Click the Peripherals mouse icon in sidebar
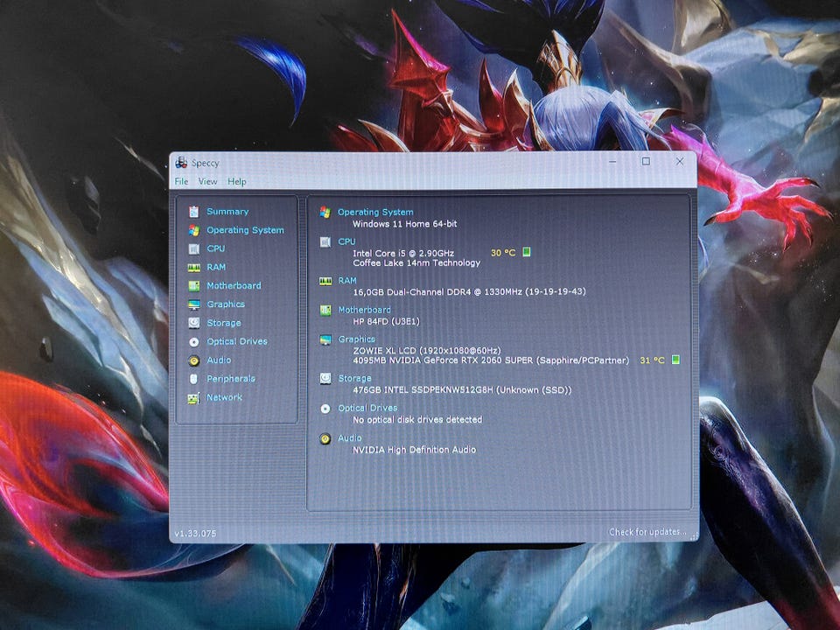 tap(194, 379)
